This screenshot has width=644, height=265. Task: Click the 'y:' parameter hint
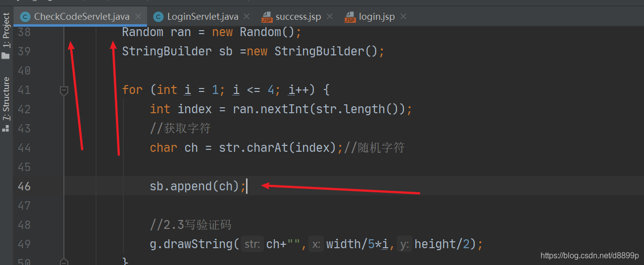click(x=404, y=244)
